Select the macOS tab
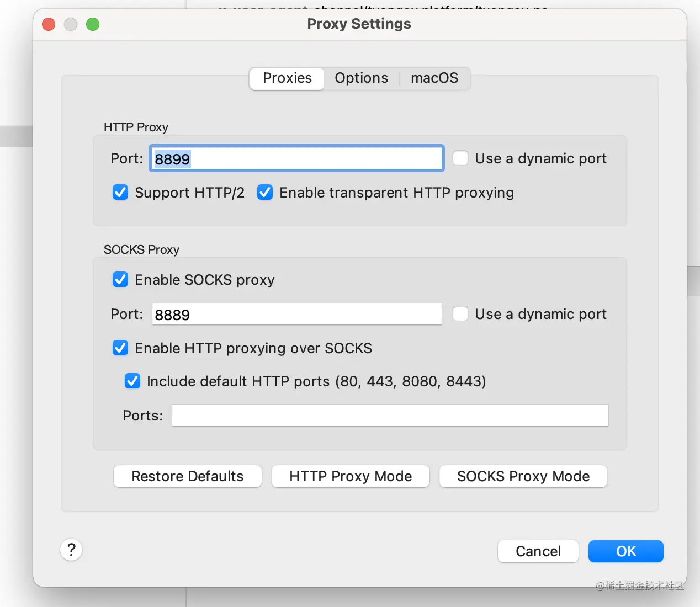 [434, 78]
